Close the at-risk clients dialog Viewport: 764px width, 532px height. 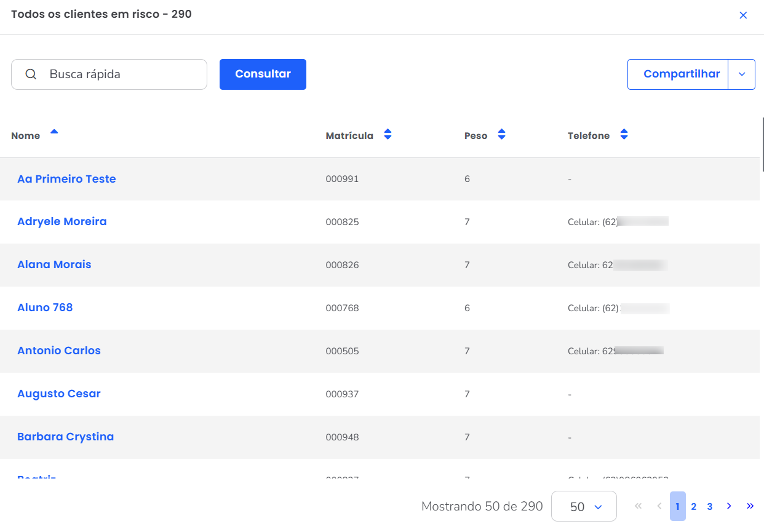[x=743, y=15]
